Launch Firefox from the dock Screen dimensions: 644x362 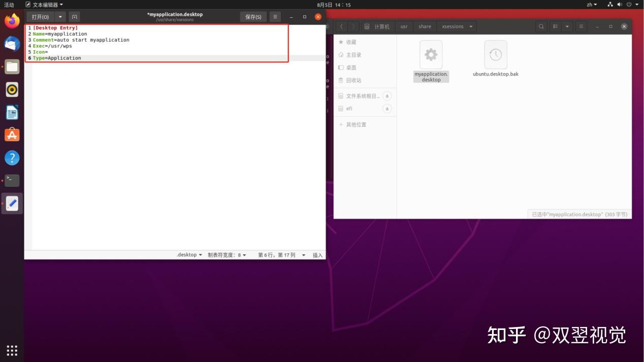pos(12,21)
